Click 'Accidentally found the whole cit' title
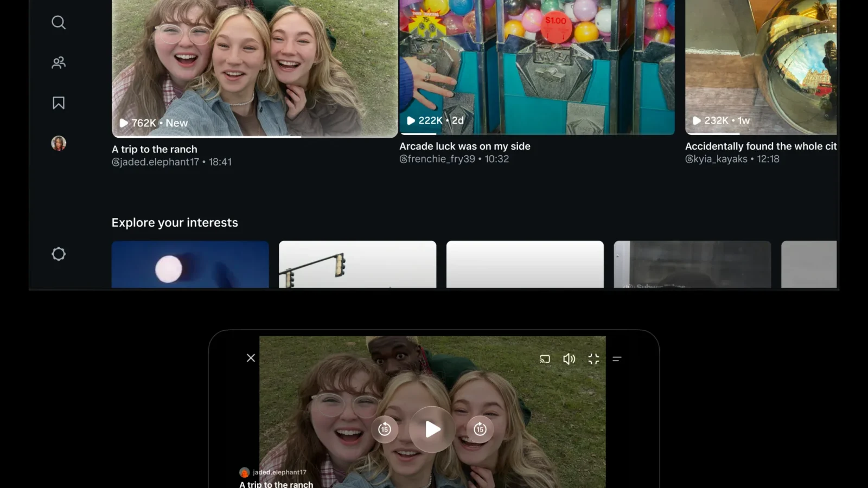 point(761,146)
